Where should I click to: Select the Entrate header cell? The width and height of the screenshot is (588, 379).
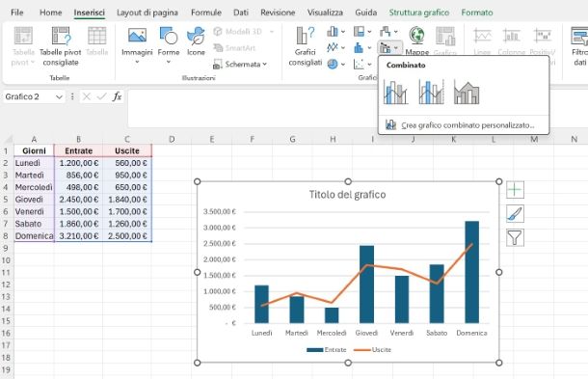click(x=78, y=150)
